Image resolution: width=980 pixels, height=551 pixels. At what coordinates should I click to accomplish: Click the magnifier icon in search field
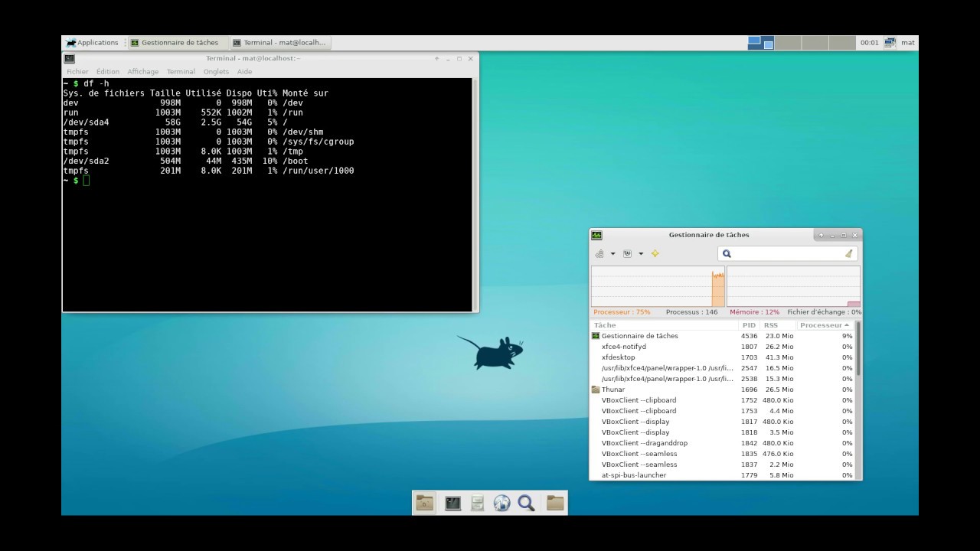click(727, 253)
